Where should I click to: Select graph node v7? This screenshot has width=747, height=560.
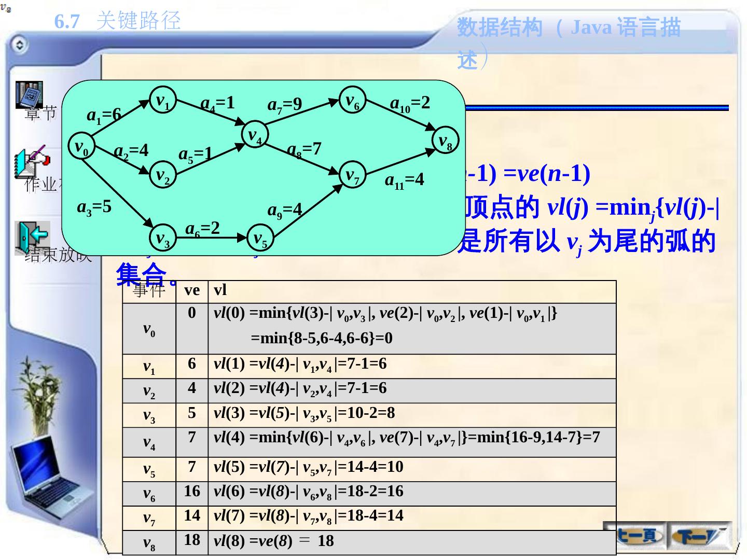[x=353, y=175]
